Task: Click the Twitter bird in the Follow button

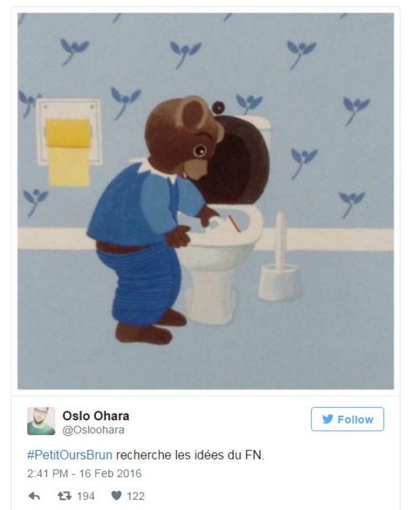Action: pos(327,419)
